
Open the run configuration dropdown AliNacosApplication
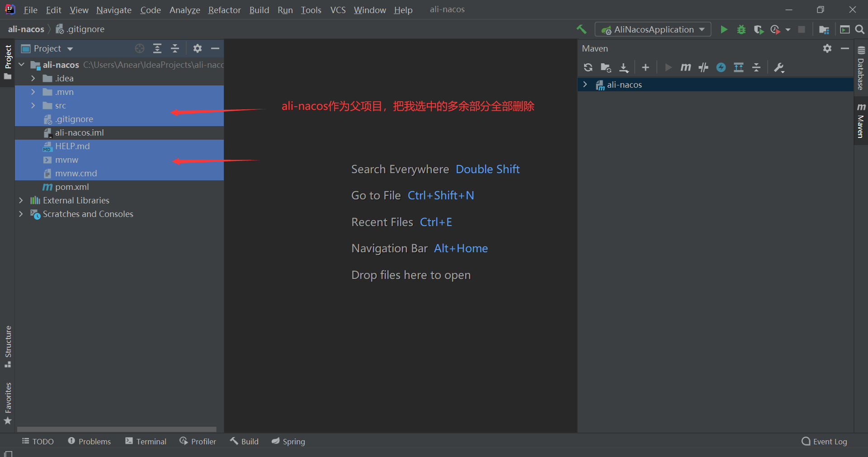click(653, 29)
